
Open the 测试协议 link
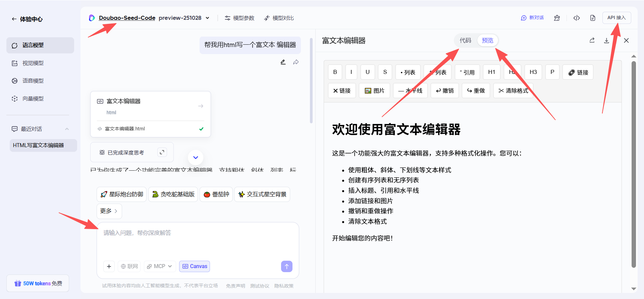(260, 286)
